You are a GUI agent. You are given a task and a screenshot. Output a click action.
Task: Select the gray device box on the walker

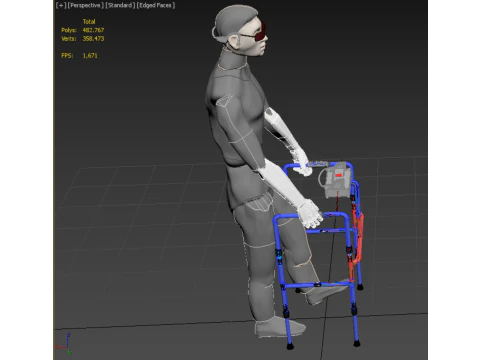(x=337, y=180)
